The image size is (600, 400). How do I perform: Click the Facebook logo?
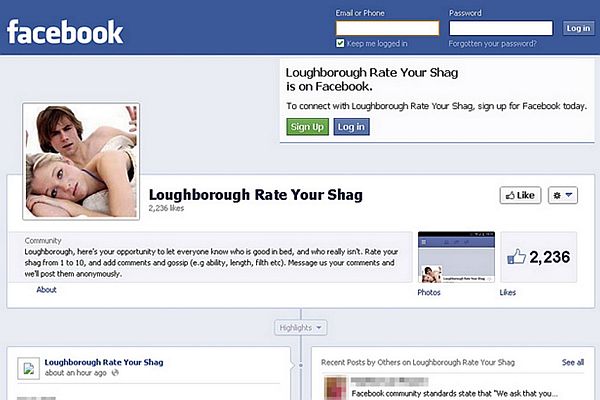click(65, 32)
